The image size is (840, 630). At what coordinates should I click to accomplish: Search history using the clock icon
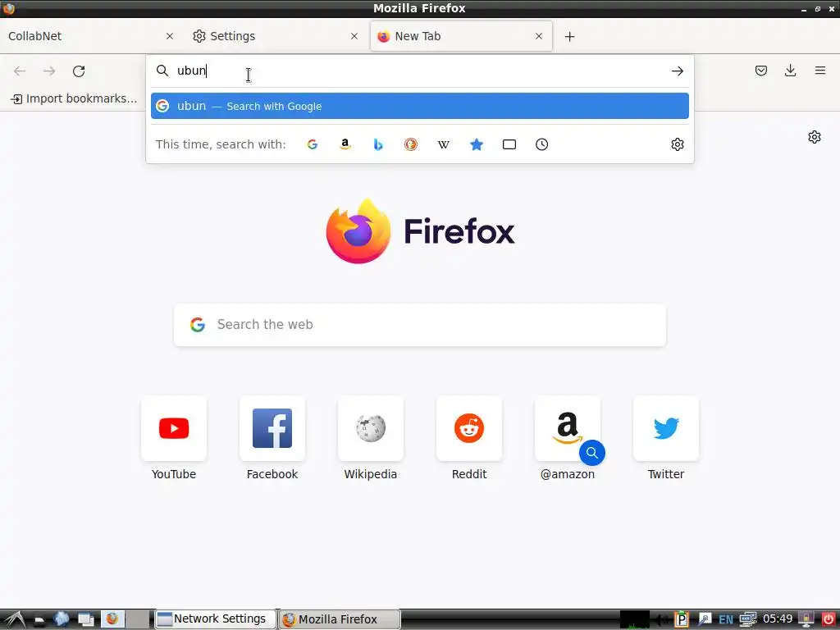tap(541, 144)
